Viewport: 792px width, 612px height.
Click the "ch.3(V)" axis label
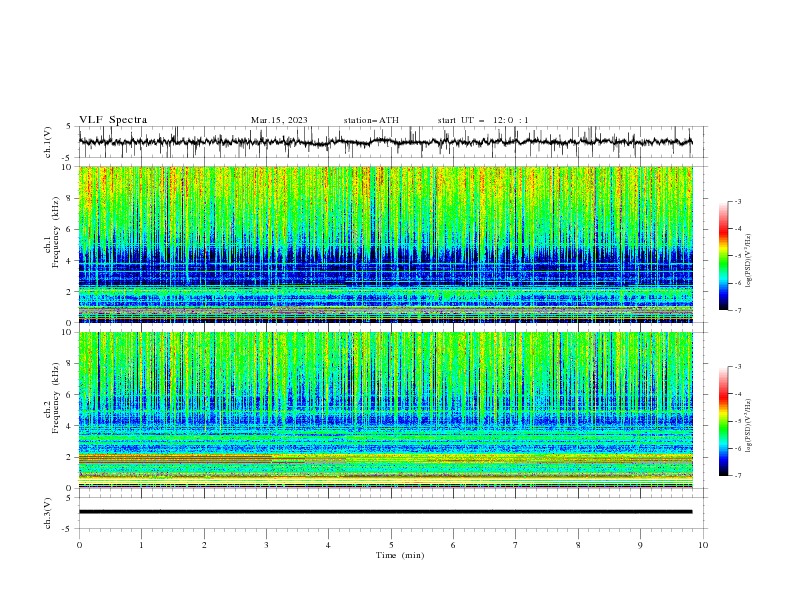48,513
